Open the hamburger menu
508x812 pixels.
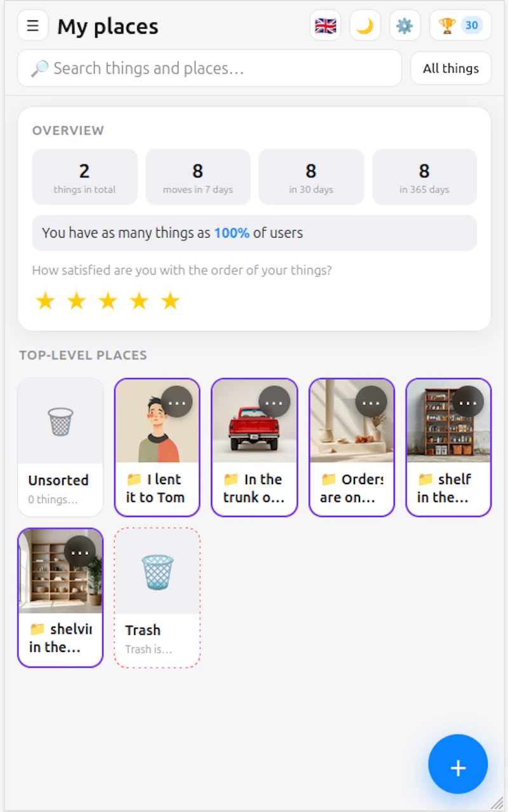point(33,26)
